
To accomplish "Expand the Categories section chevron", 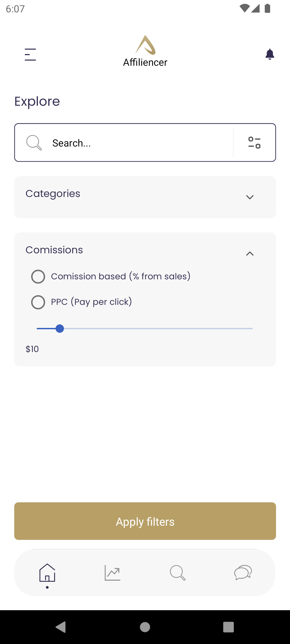I will [250, 197].
